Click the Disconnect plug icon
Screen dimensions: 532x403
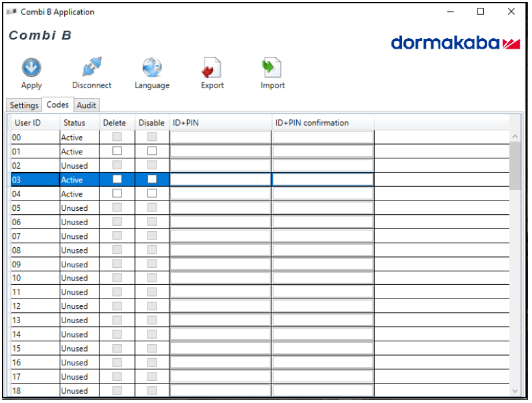tap(92, 68)
